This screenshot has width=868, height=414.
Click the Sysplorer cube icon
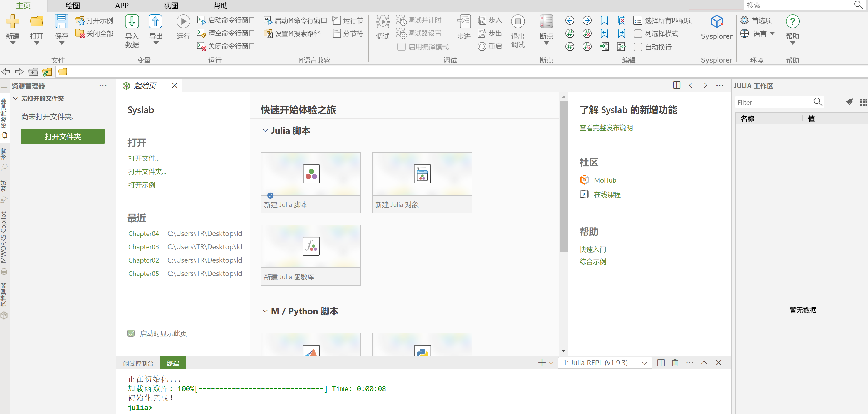(x=716, y=22)
